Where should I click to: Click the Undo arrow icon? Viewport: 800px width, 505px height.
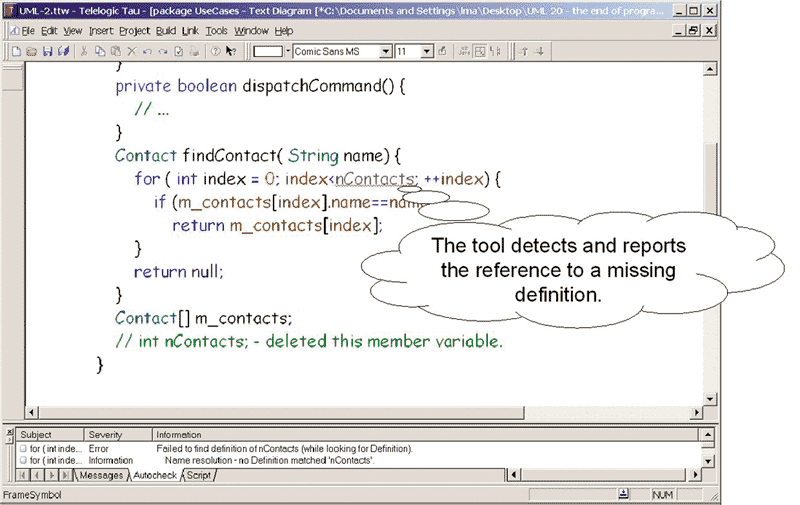pos(147,51)
